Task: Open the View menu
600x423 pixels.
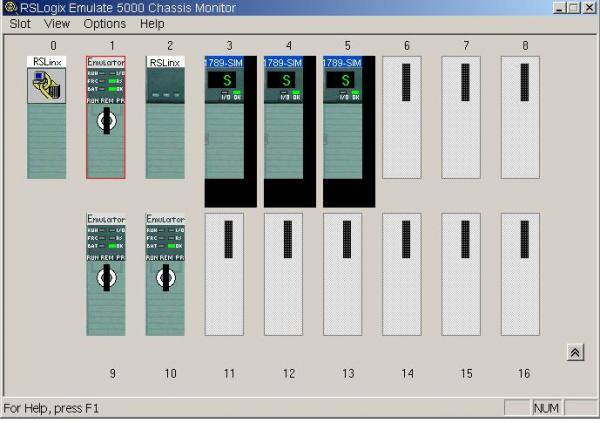Action: pos(57,24)
